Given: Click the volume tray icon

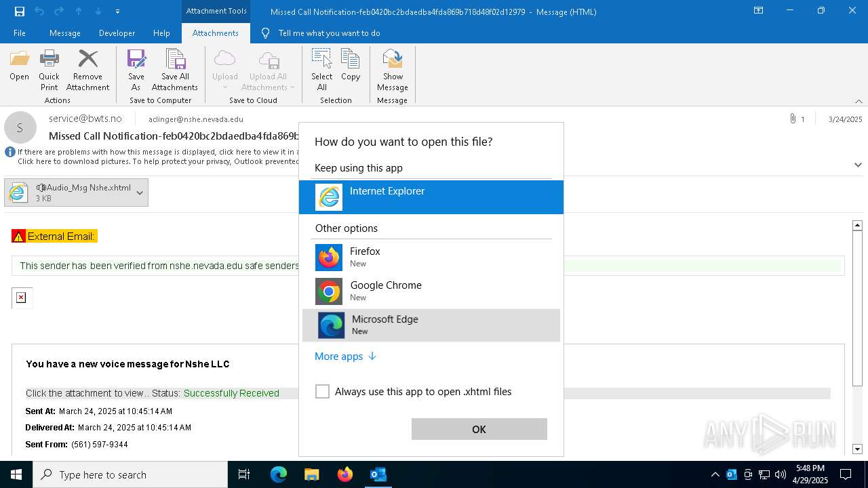Looking at the screenshot, I should click(x=781, y=474).
